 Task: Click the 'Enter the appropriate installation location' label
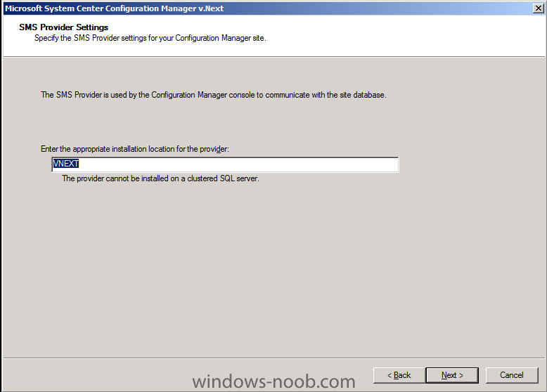coord(135,149)
